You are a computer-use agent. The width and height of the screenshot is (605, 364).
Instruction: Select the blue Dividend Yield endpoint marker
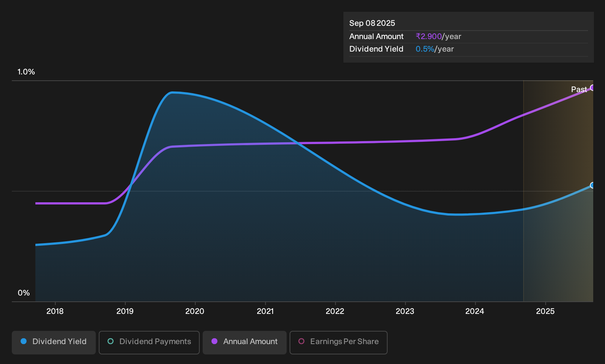click(x=592, y=185)
